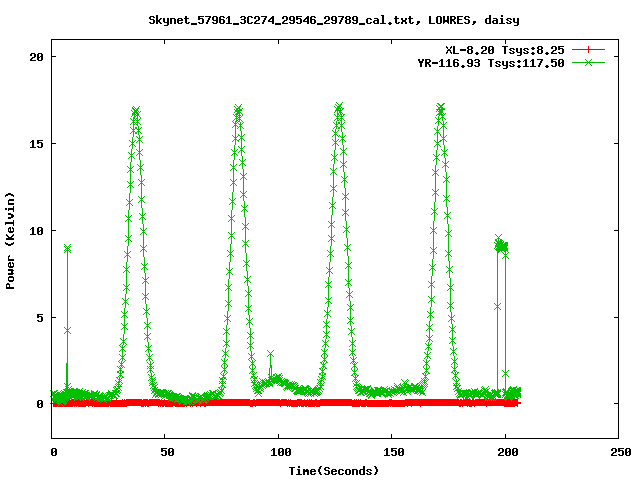640x480 pixels.
Task: Click the plot title Skynet_57961_3C274 text
Action: pos(333,20)
